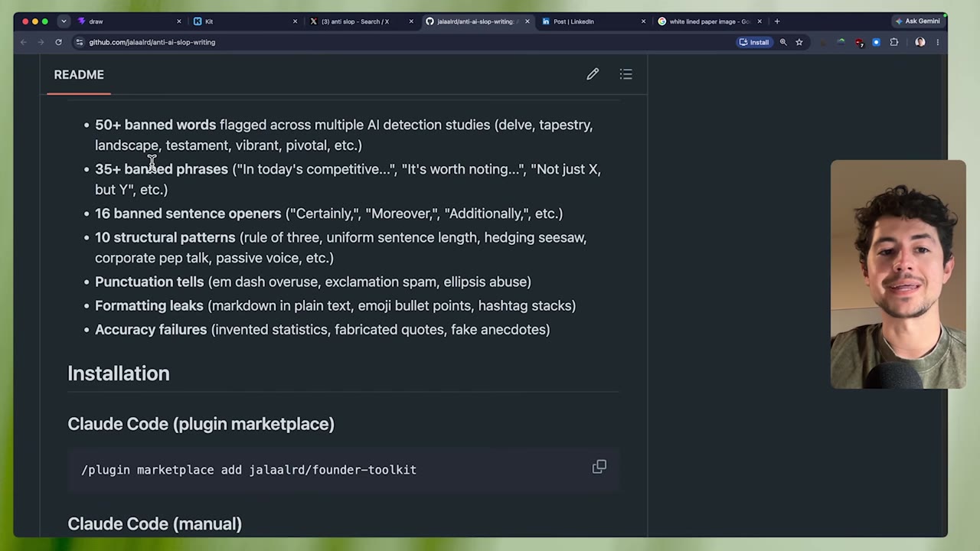Click the '/plugin marketplace add jalaalrd/founder-toolkit' code
This screenshot has width=980, height=551.
point(249,470)
